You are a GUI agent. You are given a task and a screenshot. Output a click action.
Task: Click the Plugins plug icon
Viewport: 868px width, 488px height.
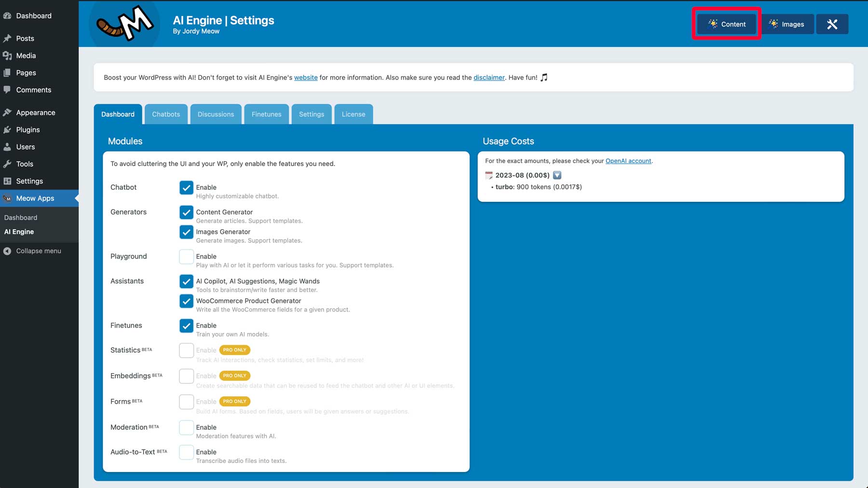pyautogui.click(x=7, y=130)
